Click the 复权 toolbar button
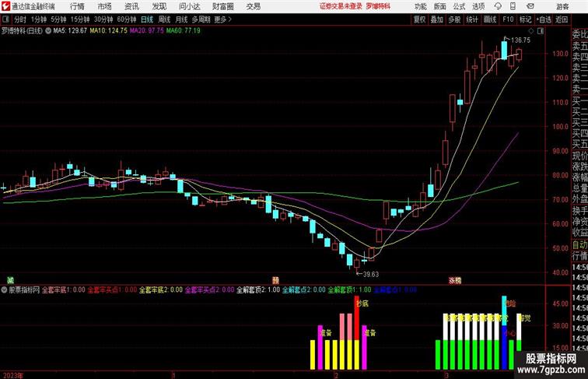This screenshot has width=588, height=379. (419, 19)
